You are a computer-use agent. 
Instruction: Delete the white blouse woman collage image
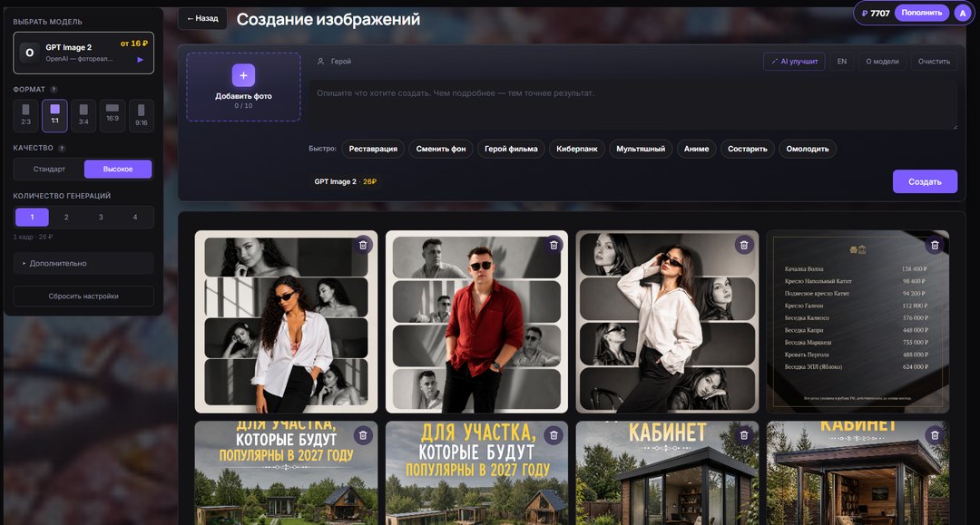[744, 246]
